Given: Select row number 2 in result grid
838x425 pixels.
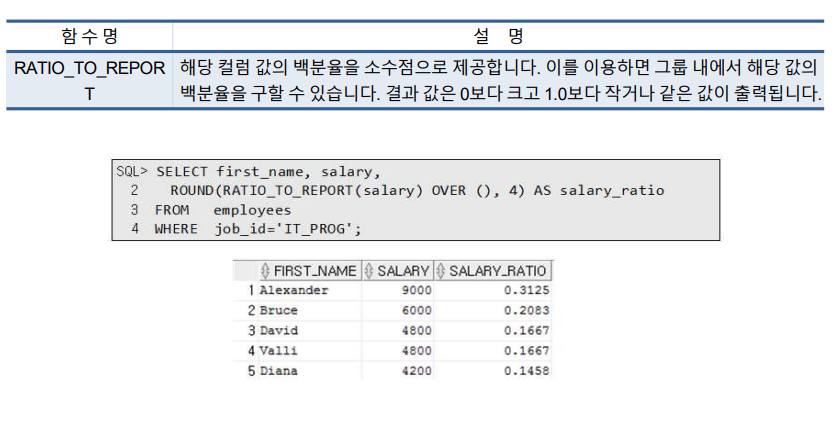Looking at the screenshot, I should 251,311.
